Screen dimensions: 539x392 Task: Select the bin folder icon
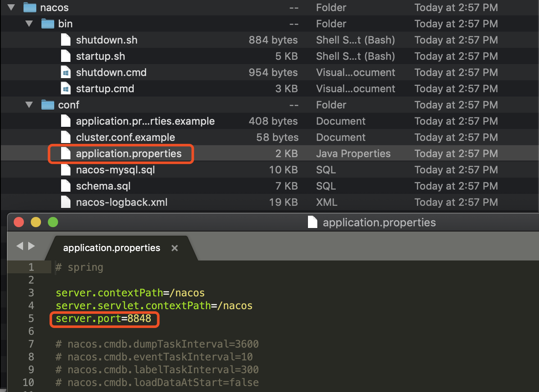click(47, 23)
